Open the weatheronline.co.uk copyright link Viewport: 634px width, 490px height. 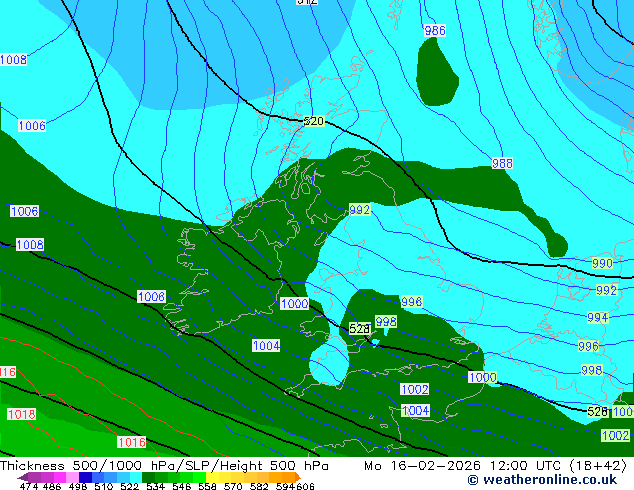[542, 480]
